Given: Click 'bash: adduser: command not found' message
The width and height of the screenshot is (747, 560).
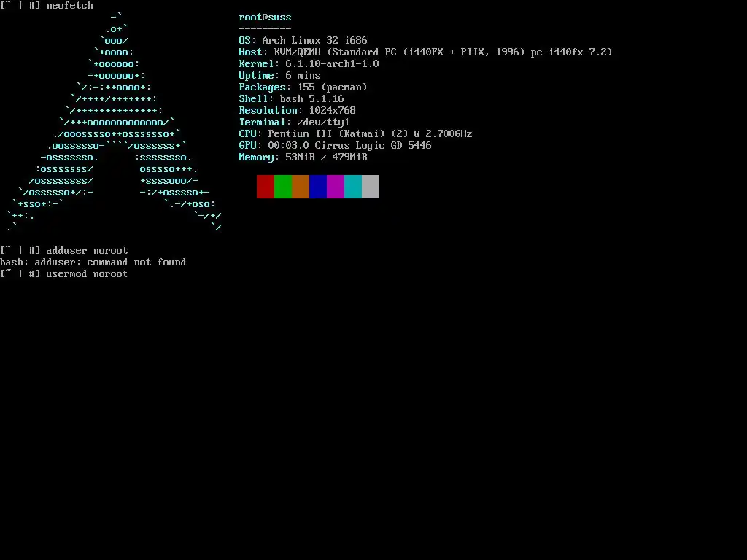Looking at the screenshot, I should click(93, 262).
